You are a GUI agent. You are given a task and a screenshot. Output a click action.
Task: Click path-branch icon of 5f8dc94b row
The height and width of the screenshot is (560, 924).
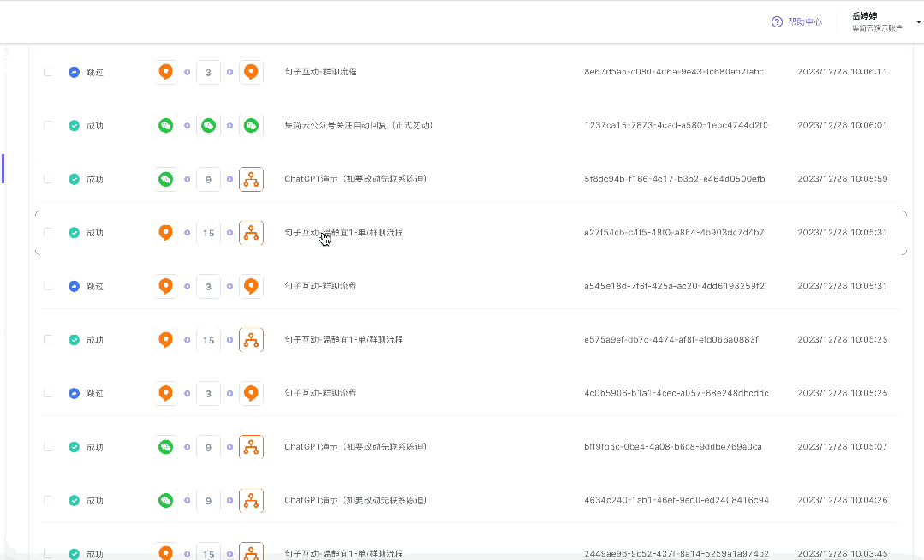tap(251, 179)
